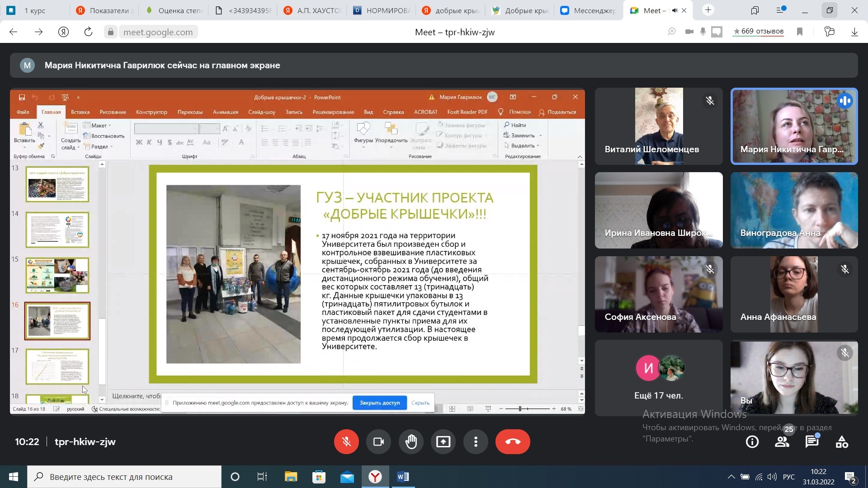Open Meet more options menu
868x488 pixels.
pos(476,441)
